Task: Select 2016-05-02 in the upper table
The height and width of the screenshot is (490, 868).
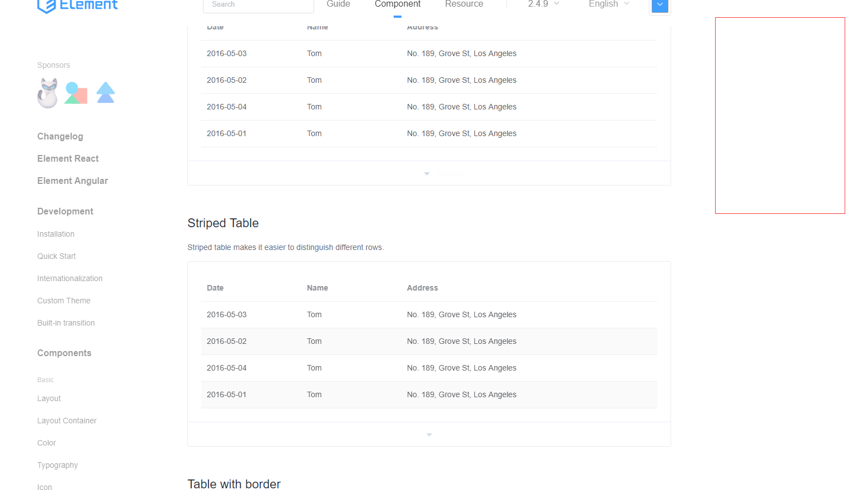Action: [226, 80]
